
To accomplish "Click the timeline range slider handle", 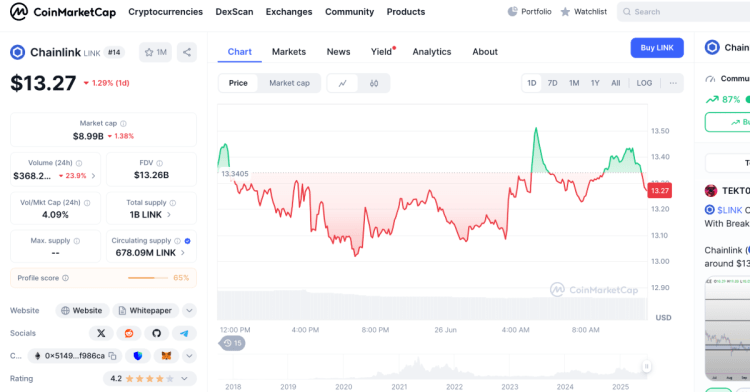I will click(646, 367).
